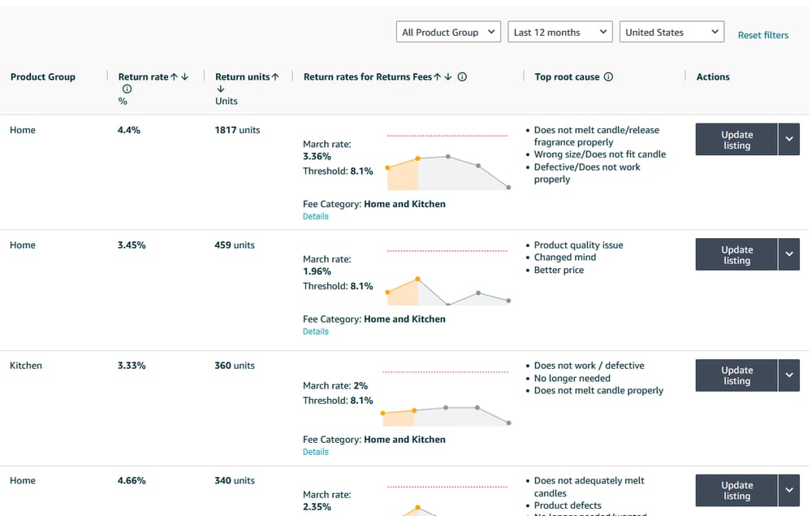Click the Actions column header
Screen dimensions: 812x516
click(x=713, y=76)
